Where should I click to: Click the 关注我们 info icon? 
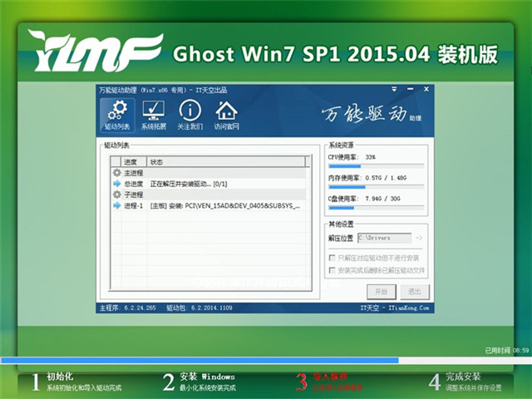coord(190,115)
